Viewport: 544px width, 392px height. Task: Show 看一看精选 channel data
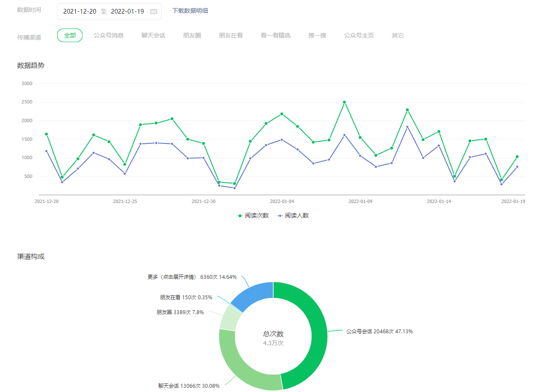coord(275,35)
